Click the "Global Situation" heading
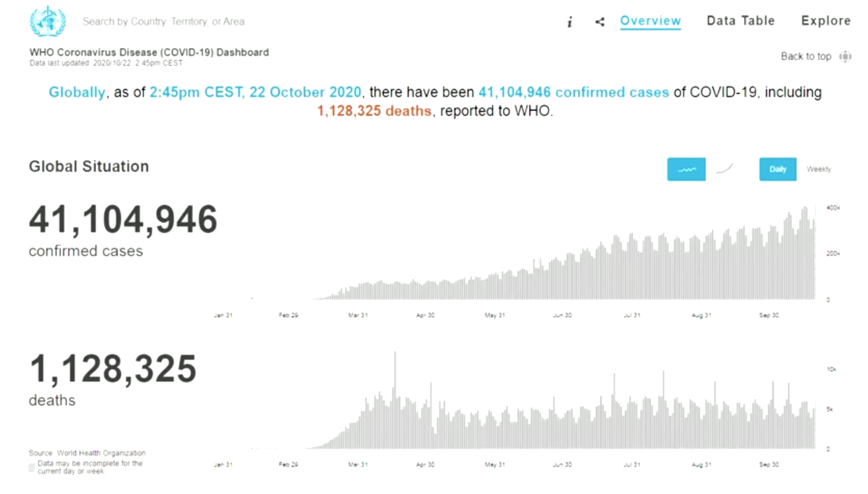 (89, 167)
